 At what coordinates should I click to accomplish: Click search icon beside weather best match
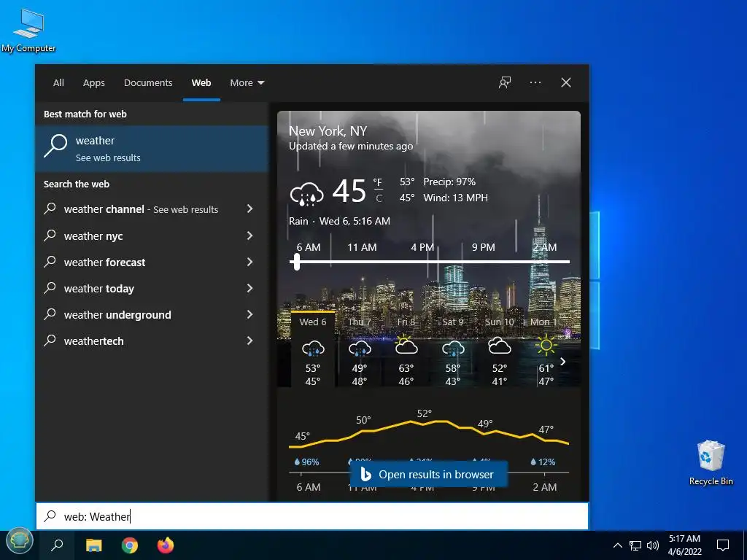click(55, 145)
